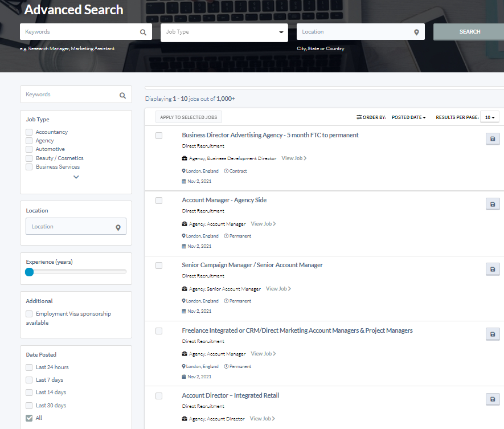
Task: Click 'Direct Recruitment' under Business Director job
Action: tap(203, 146)
